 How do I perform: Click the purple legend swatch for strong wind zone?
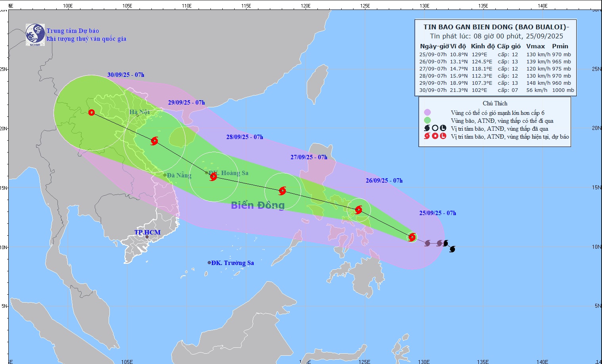click(427, 112)
